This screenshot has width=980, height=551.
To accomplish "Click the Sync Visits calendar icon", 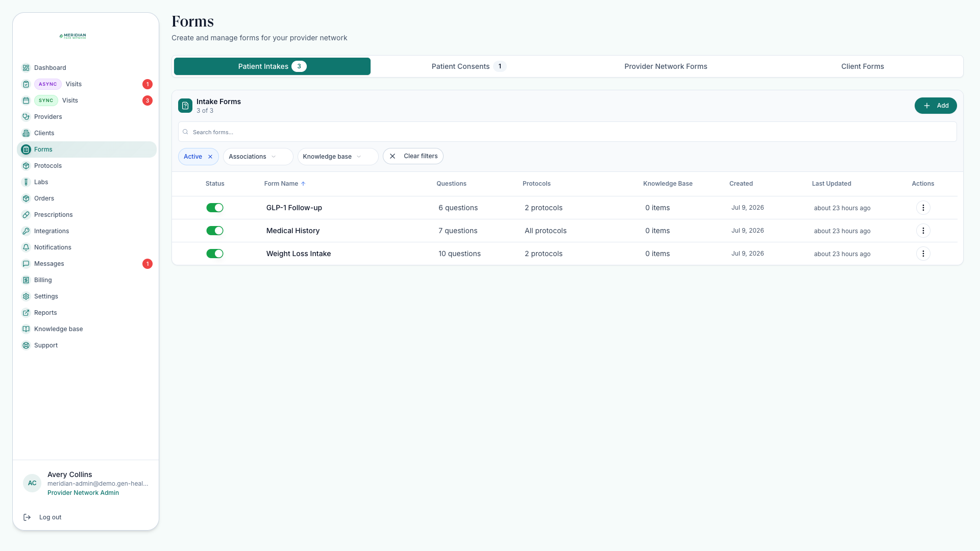I will (x=26, y=101).
